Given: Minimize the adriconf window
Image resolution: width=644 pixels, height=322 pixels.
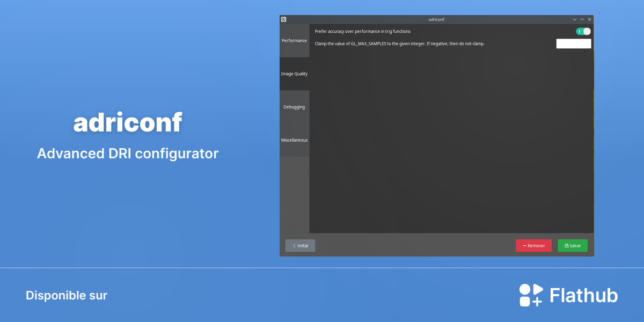Looking at the screenshot, I should click(575, 19).
